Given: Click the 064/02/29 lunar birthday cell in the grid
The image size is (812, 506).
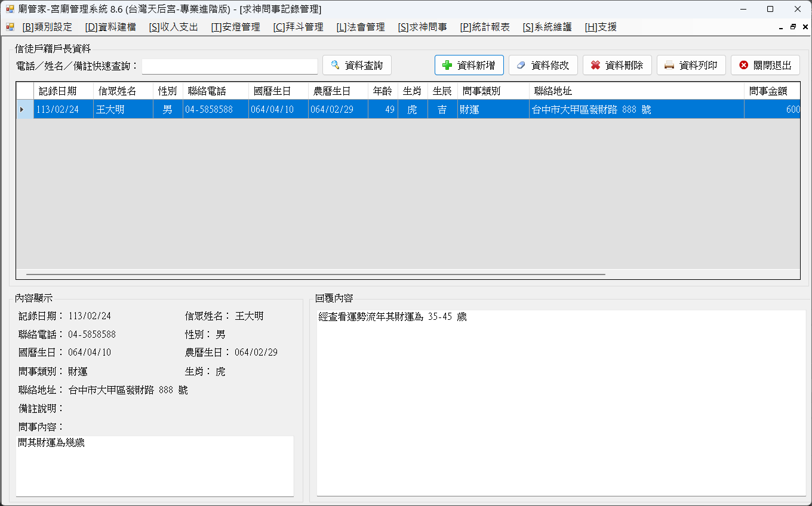Looking at the screenshot, I should pos(338,109).
